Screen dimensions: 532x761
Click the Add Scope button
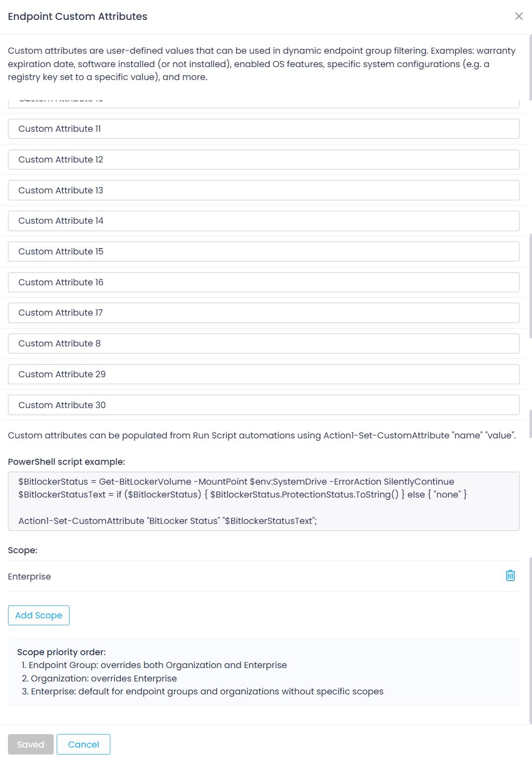[38, 615]
